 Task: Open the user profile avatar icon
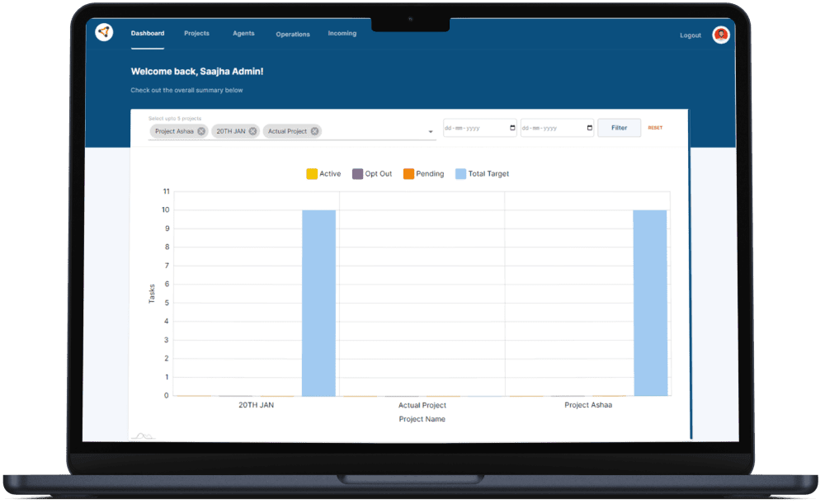tap(721, 35)
